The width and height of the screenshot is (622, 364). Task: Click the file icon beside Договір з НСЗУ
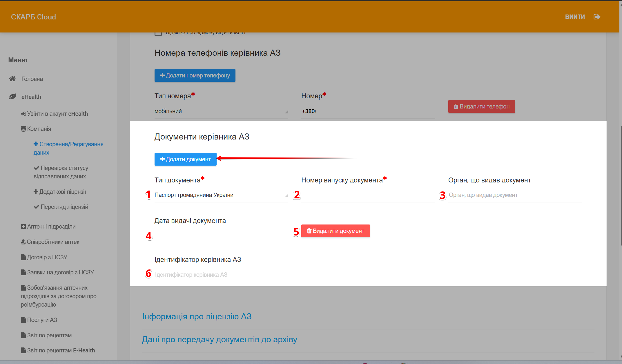[23, 257]
